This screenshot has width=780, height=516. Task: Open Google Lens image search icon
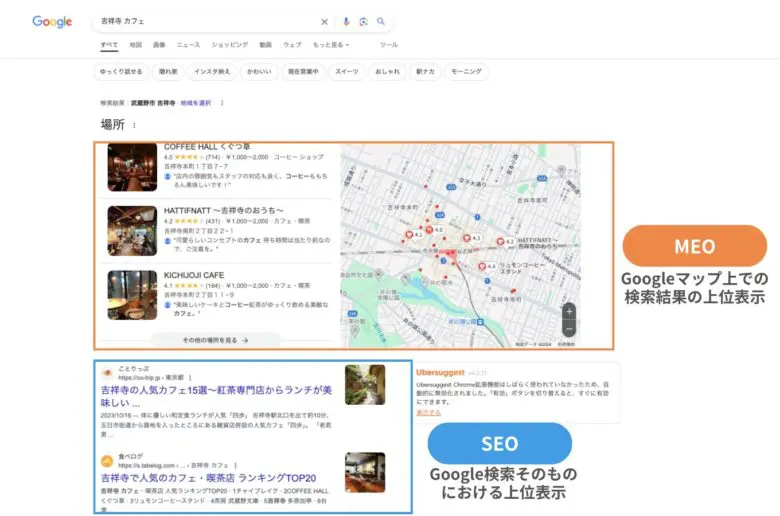point(364,21)
